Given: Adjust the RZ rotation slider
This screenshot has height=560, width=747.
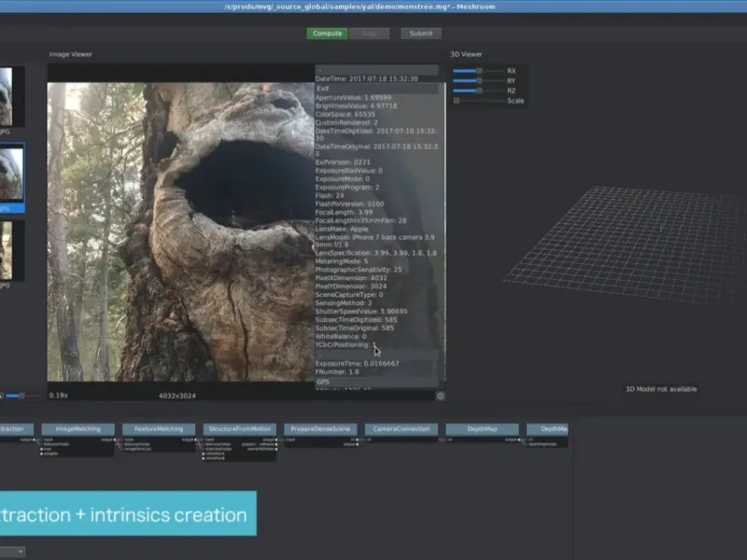Looking at the screenshot, I should coord(478,91).
